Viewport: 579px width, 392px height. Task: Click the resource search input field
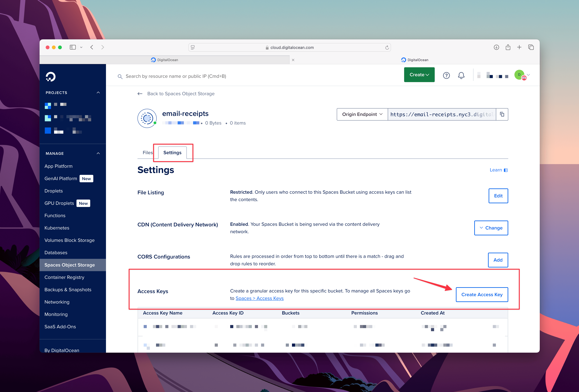(x=176, y=76)
